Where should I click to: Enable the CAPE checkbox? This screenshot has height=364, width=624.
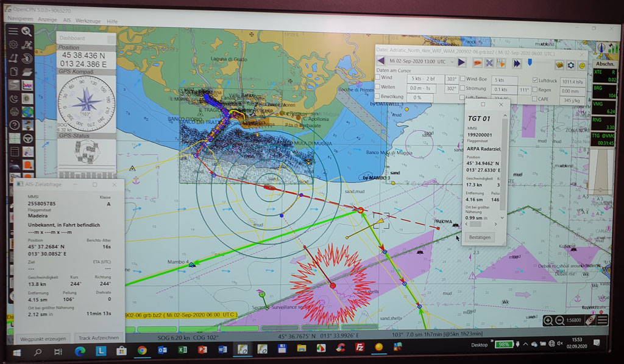[x=535, y=99]
